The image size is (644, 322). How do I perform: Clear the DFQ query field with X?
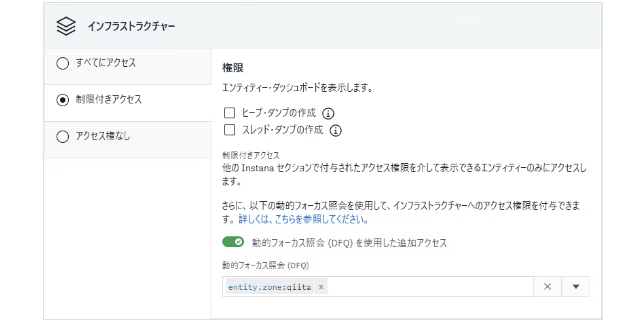(547, 287)
